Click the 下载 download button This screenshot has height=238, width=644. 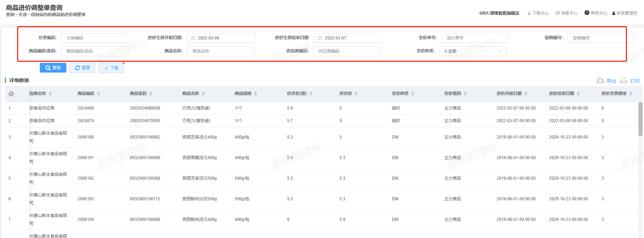[111, 68]
